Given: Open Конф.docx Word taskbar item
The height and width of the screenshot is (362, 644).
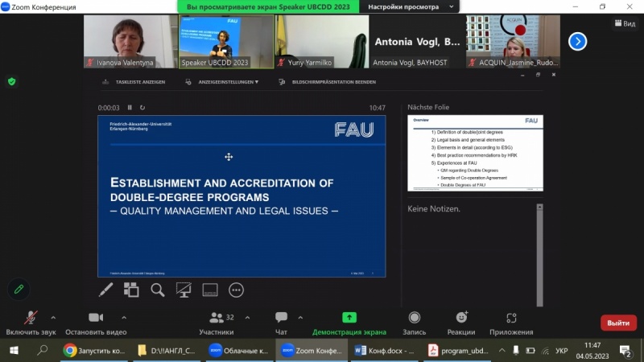Looking at the screenshot, I should pos(385,350).
